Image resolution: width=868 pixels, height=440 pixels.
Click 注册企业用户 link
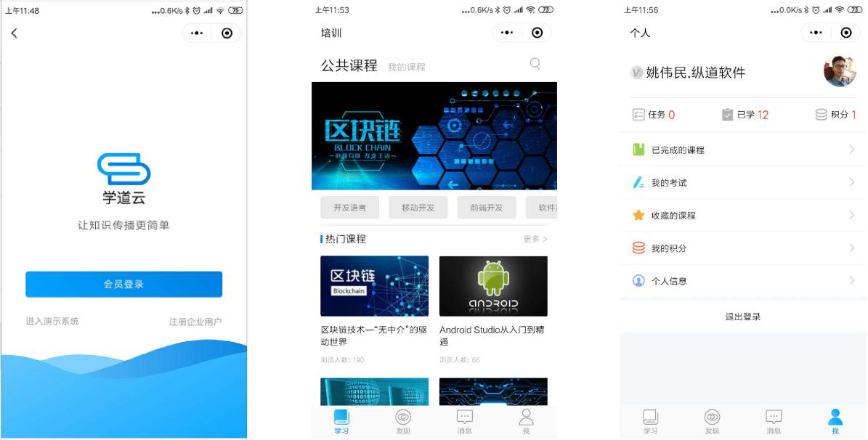[195, 322]
